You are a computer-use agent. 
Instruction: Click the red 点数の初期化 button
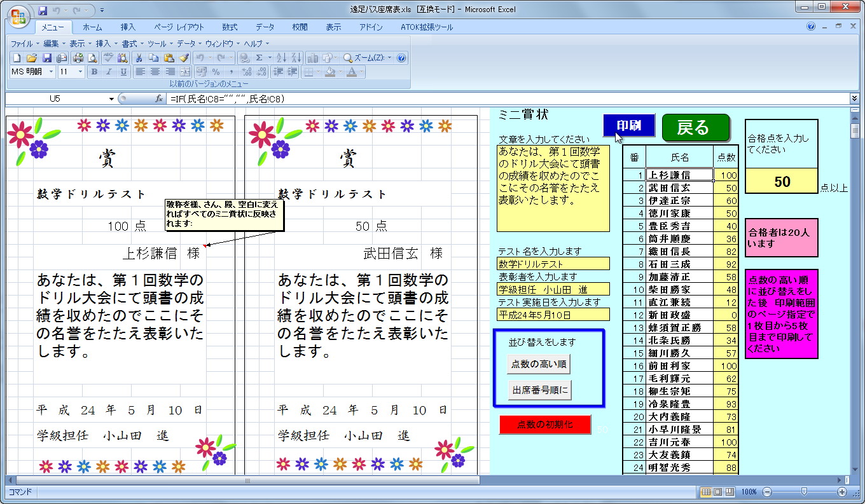545,424
